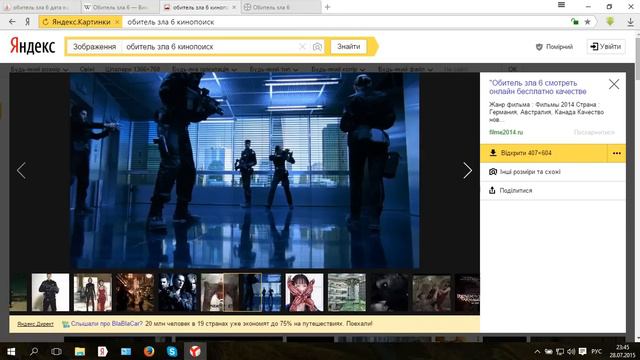
Task: Open the Yandex 'Я' app on the taskbar
Action: (x=102, y=351)
